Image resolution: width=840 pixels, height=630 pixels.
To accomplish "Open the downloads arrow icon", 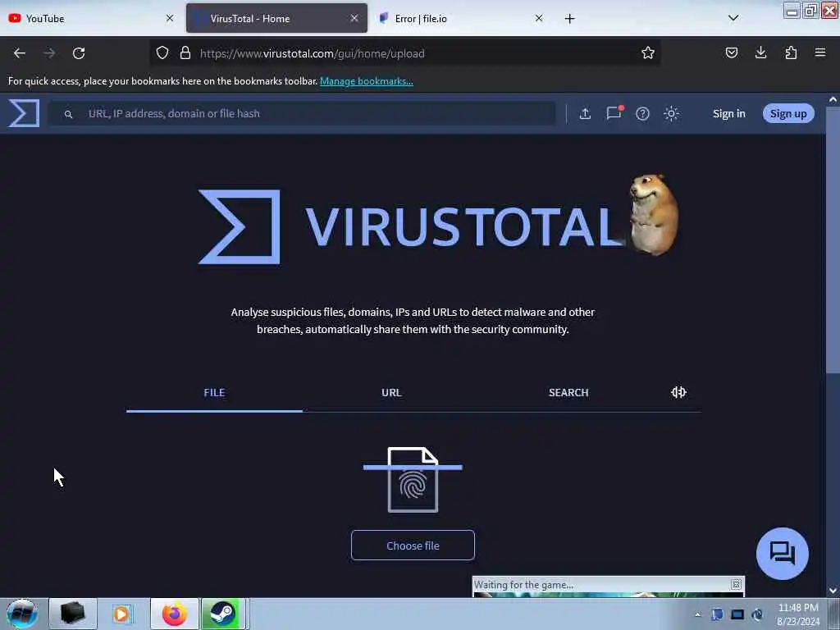I will point(760,52).
